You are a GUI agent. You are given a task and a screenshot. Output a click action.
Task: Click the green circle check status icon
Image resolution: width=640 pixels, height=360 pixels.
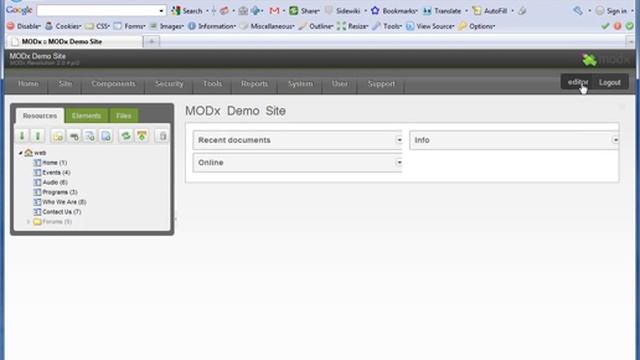tap(630, 26)
